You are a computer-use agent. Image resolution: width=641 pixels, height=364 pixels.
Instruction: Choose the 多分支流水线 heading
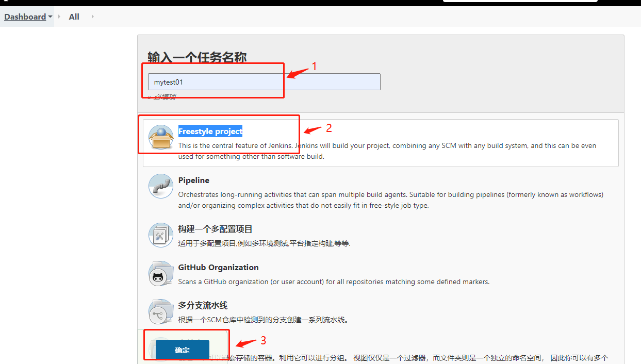pyautogui.click(x=203, y=306)
